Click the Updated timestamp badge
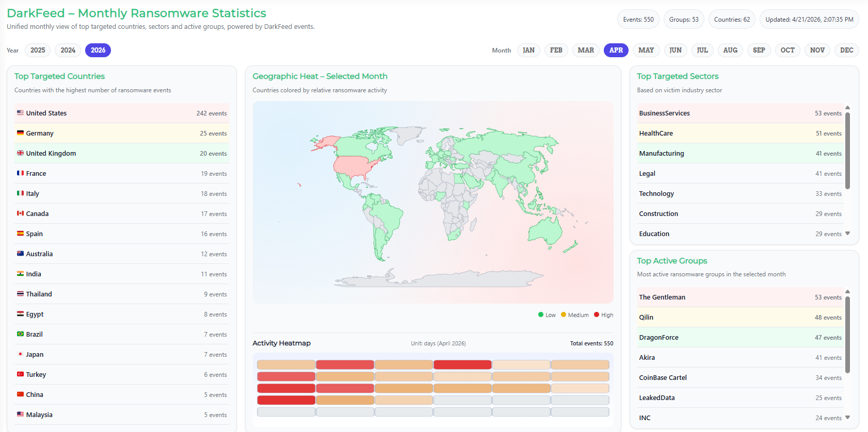 click(x=809, y=20)
